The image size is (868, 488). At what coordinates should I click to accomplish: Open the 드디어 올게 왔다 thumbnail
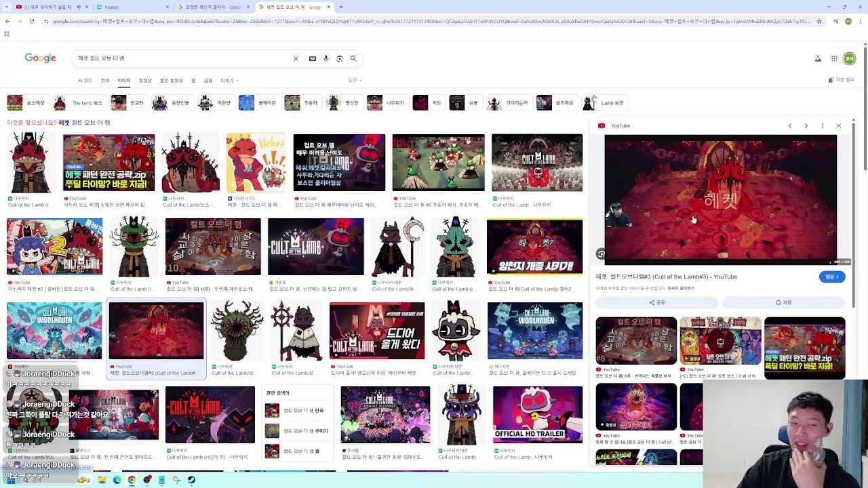pyautogui.click(x=377, y=331)
